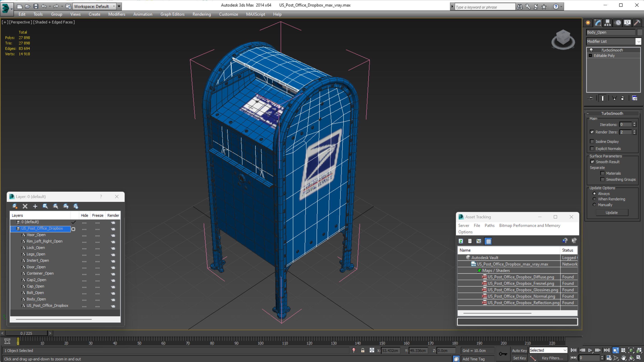This screenshot has height=362, width=644.
Task: Collapse the US_Post_Office_Dropbox layer tree
Action: [x=13, y=228]
